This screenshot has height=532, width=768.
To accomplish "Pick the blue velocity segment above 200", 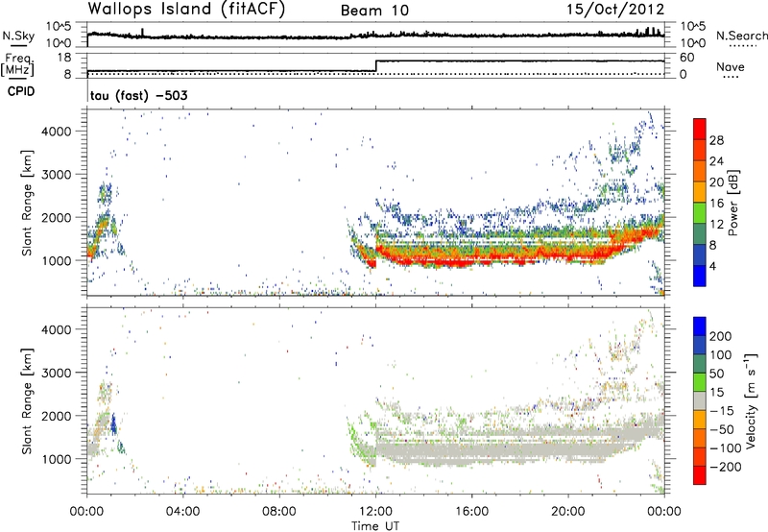I will pyautogui.click(x=700, y=326).
